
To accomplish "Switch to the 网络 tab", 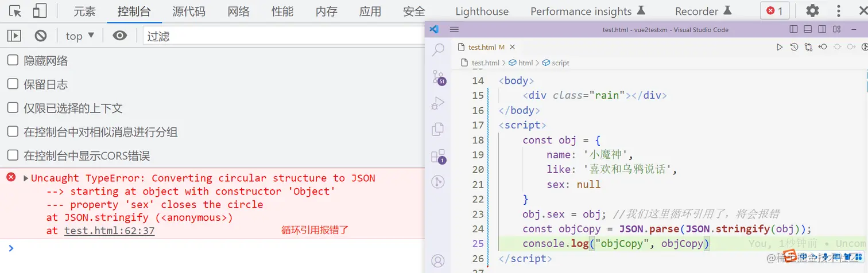I will point(238,11).
